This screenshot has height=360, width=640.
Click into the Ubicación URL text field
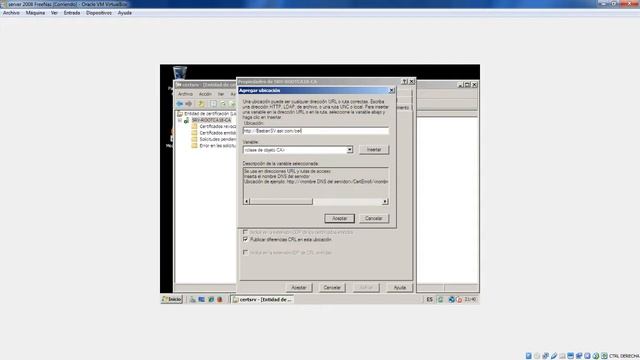tap(316, 131)
